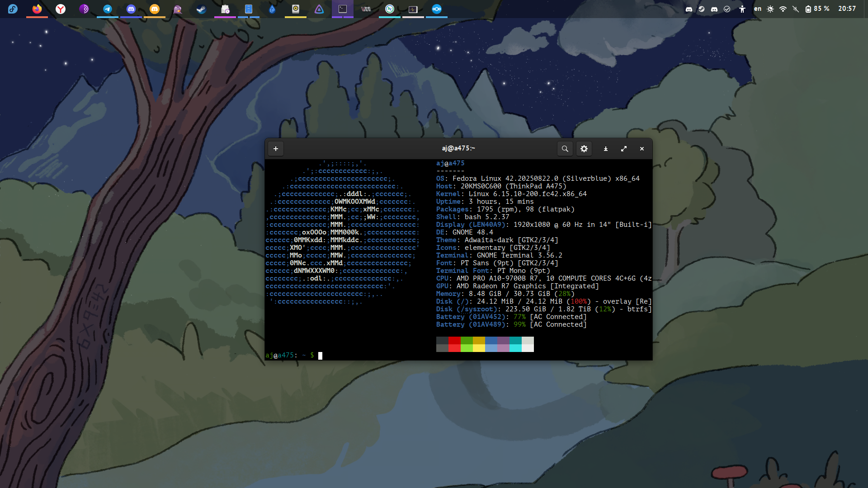Screen dimensions: 868x488
Task: Switch keyboard layout via en indicator
Action: [757, 9]
